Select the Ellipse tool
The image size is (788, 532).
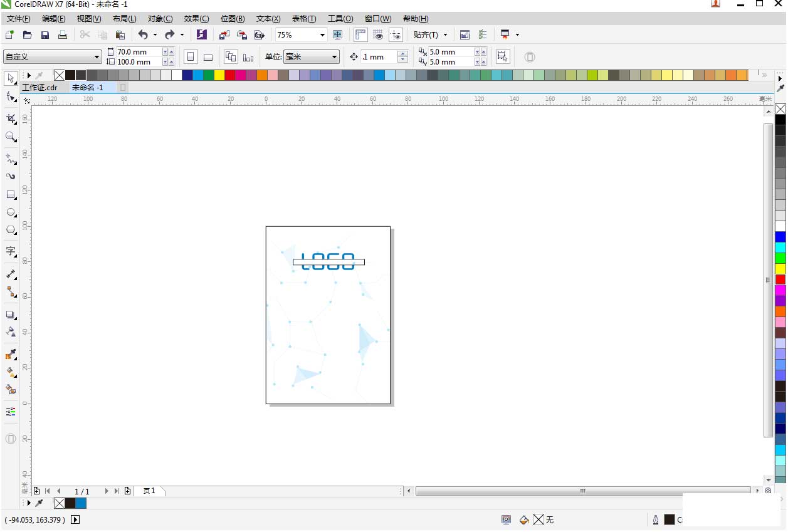tap(11, 212)
